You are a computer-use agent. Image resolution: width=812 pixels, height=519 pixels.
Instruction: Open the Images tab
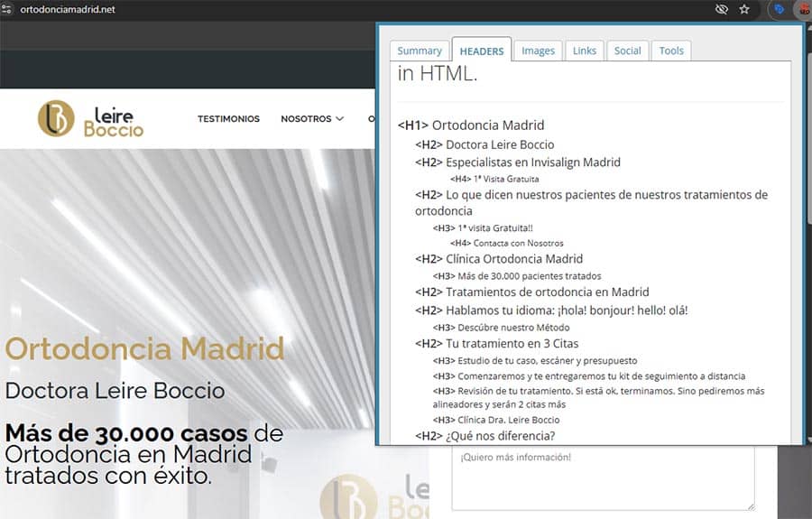(x=538, y=51)
